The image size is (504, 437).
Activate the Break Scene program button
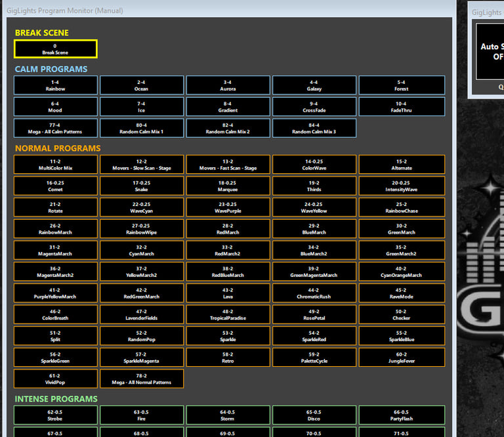point(56,49)
